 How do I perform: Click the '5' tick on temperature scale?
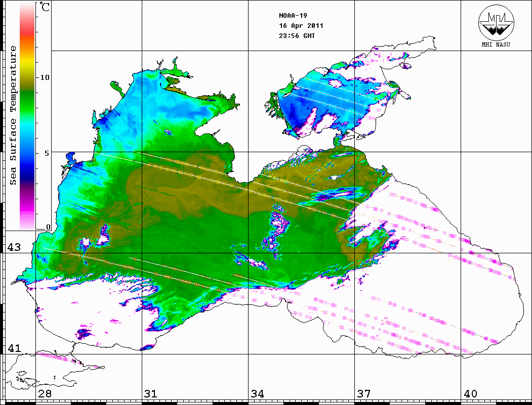(47, 153)
